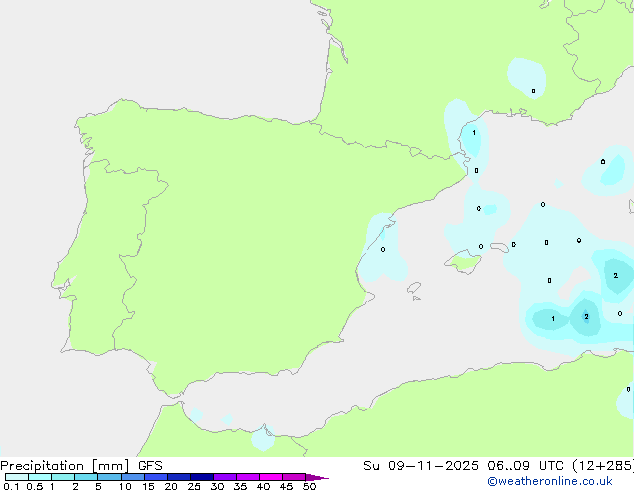This screenshot has width=634, height=490.
Task: Click the '15' legend scale label
Action: coord(148,486)
